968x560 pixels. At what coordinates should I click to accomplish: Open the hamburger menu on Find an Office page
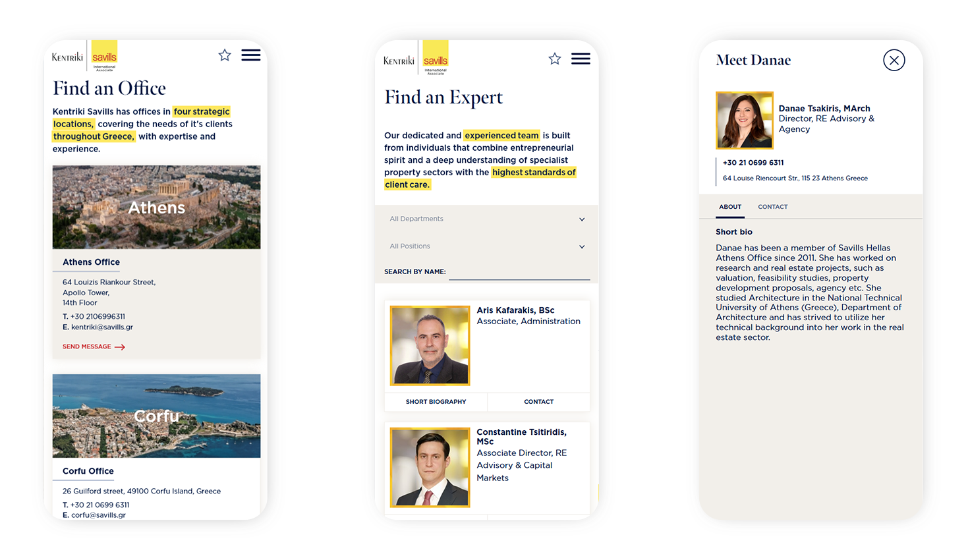point(250,55)
